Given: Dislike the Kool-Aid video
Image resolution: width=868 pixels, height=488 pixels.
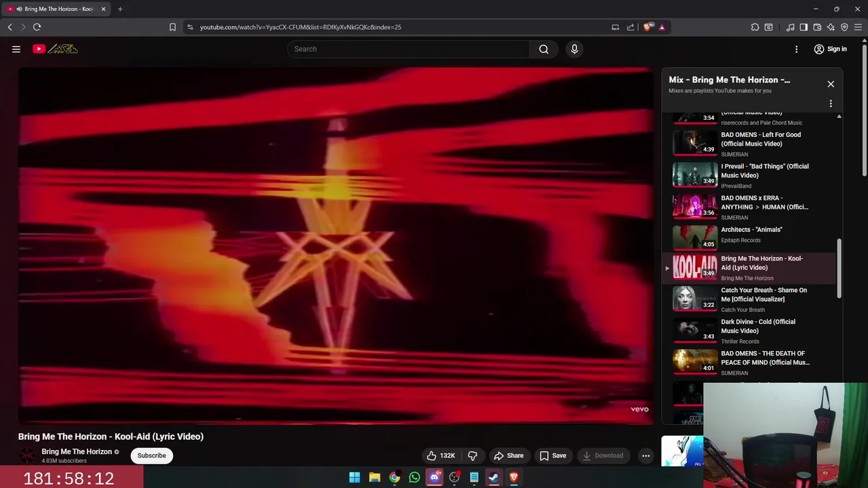Looking at the screenshot, I should [473, 455].
